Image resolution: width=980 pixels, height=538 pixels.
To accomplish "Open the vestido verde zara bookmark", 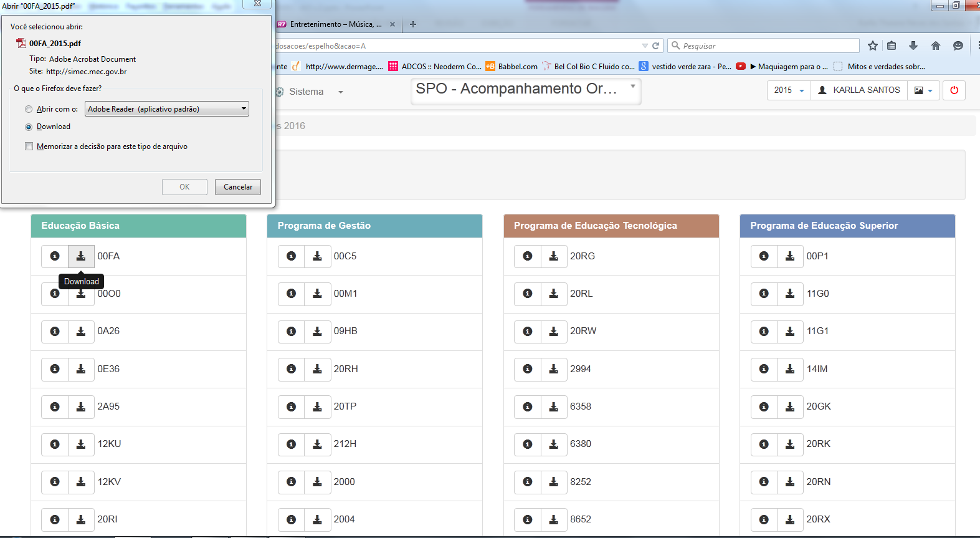I will (685, 66).
